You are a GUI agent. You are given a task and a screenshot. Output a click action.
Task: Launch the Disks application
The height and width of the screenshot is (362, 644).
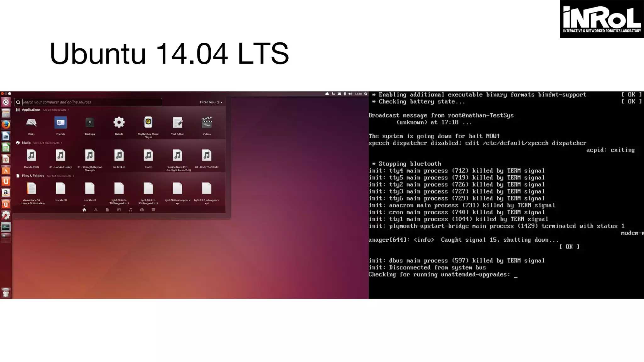[x=31, y=126]
